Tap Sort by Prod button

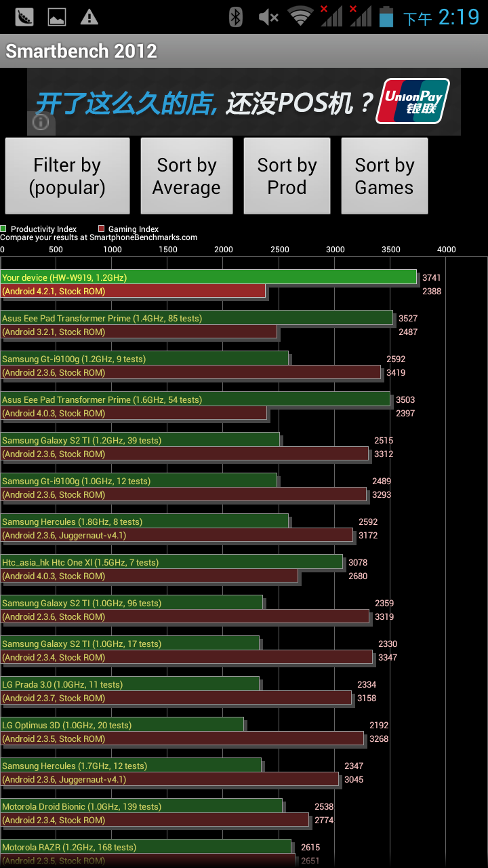(x=287, y=176)
